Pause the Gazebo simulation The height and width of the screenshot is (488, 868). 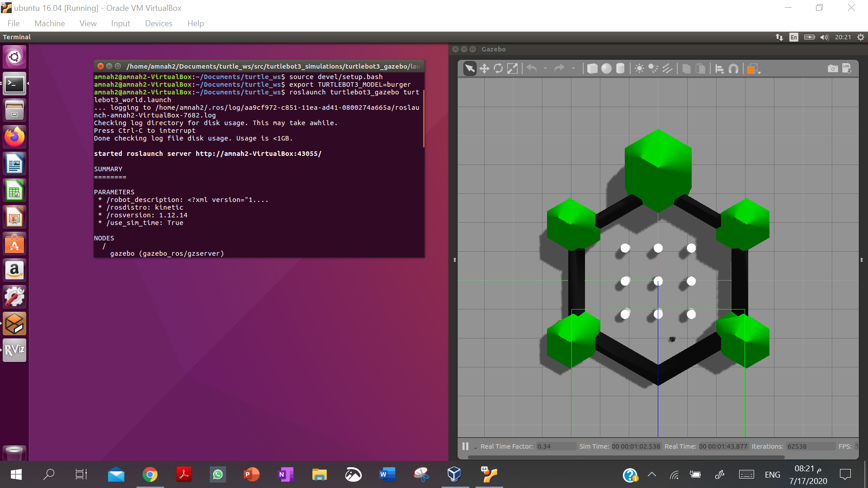pos(465,446)
